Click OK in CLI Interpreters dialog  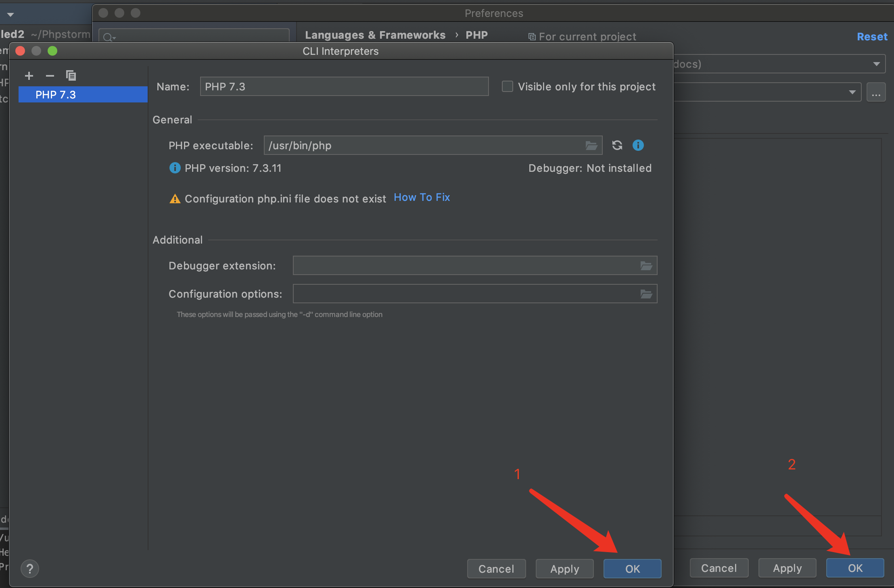click(x=632, y=569)
